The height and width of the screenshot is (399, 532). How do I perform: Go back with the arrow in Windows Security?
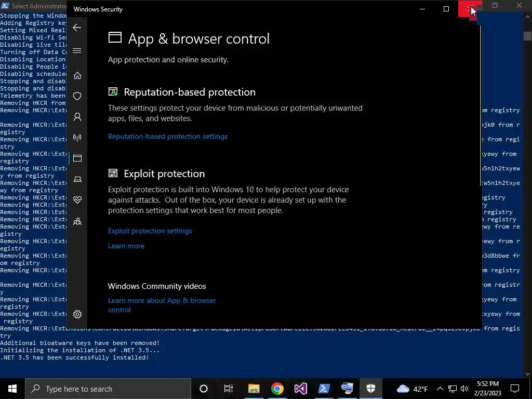[77, 28]
